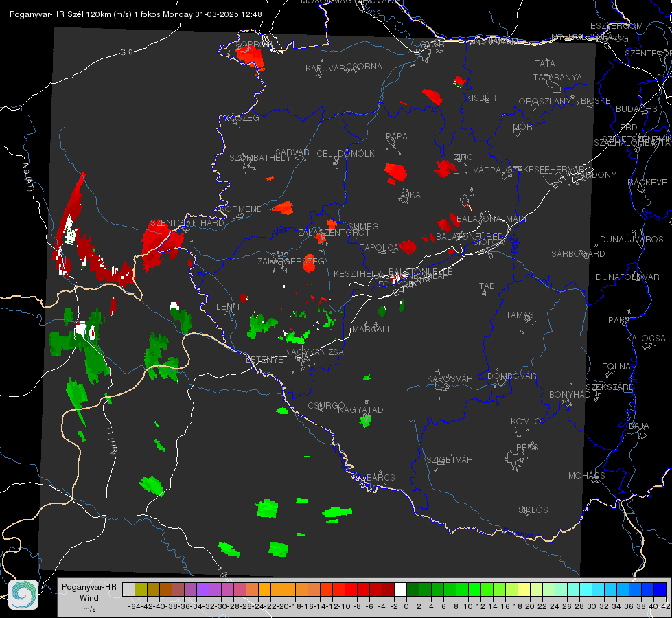
Task: Click the yellow 18 to 20 legend swatch
Action: point(524,589)
